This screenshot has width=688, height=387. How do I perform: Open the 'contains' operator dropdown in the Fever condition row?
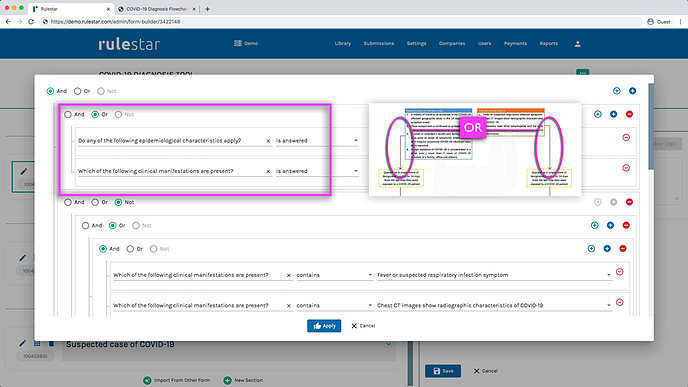click(334, 275)
